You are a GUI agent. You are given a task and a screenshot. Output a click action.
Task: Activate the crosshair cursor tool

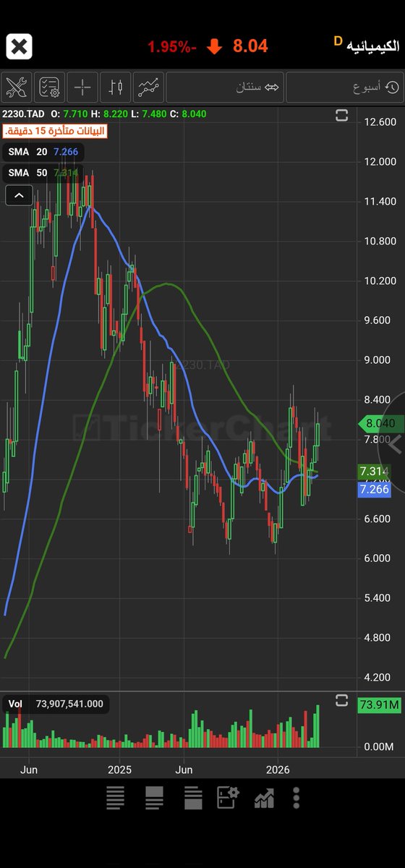(x=82, y=87)
